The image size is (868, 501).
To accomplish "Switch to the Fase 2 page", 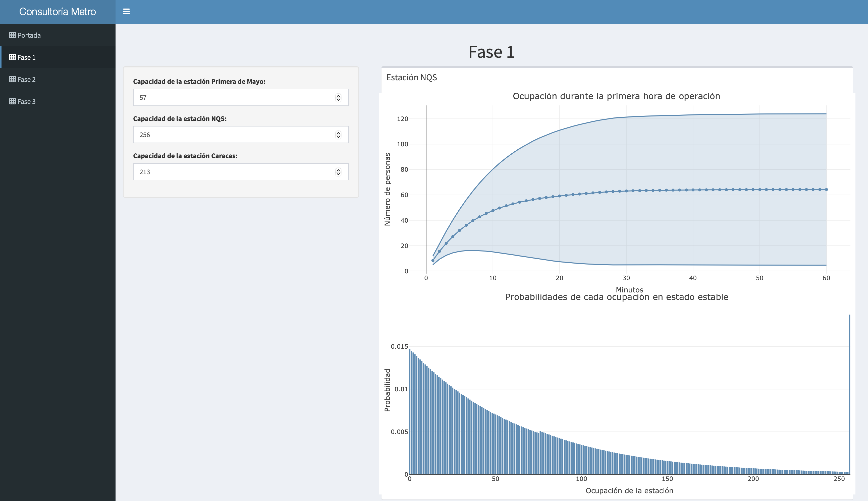I will pyautogui.click(x=27, y=79).
